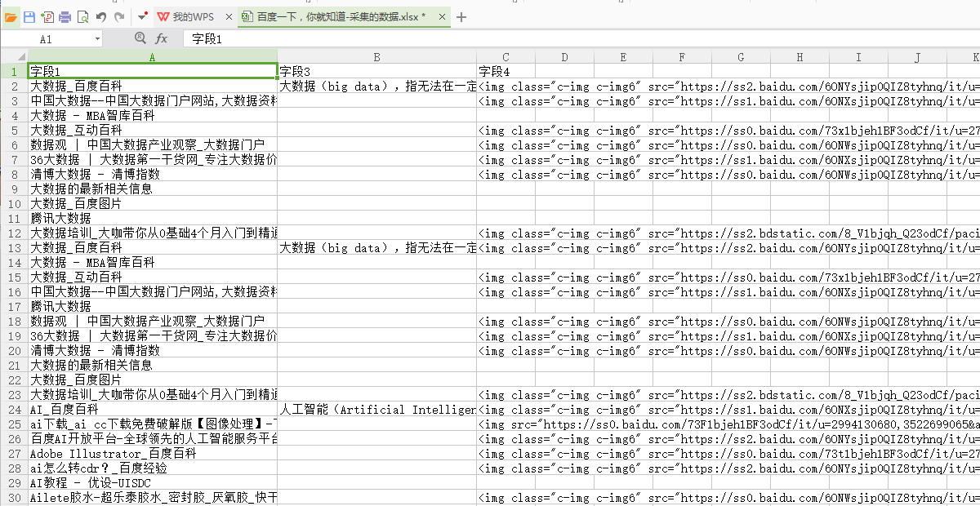
Task: Click cell B24 人工智能（Artificial Intelligence
Action: click(x=377, y=409)
